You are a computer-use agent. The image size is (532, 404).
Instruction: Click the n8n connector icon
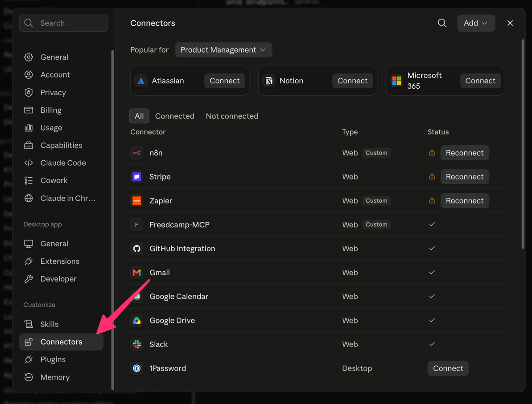tap(137, 153)
